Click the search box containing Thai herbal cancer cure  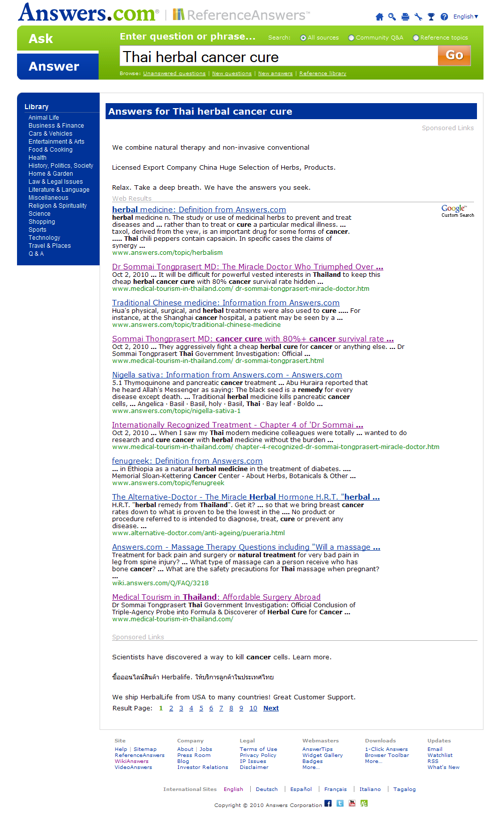[x=278, y=57]
